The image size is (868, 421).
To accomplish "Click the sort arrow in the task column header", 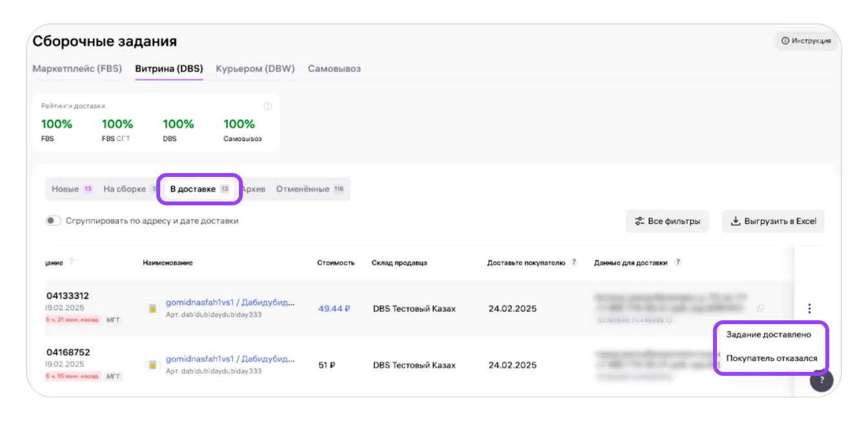I will tap(72, 262).
